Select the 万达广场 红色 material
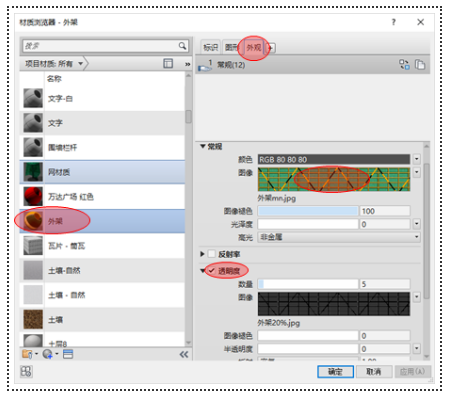Viewport: 449px width, 394px height. (102, 197)
